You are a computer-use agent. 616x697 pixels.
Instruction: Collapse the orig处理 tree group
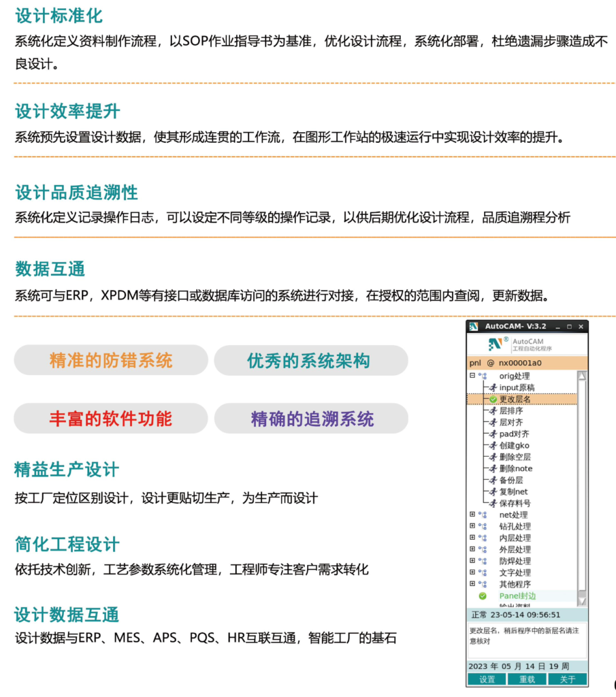pyautogui.click(x=472, y=376)
